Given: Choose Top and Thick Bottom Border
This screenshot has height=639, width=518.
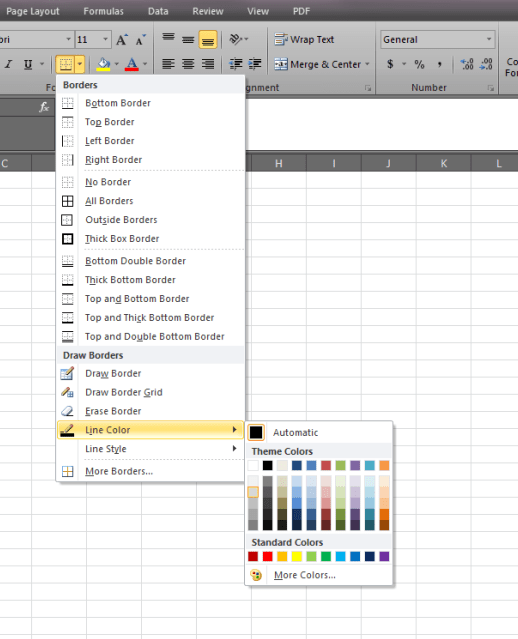Looking at the screenshot, I should click(151, 318).
